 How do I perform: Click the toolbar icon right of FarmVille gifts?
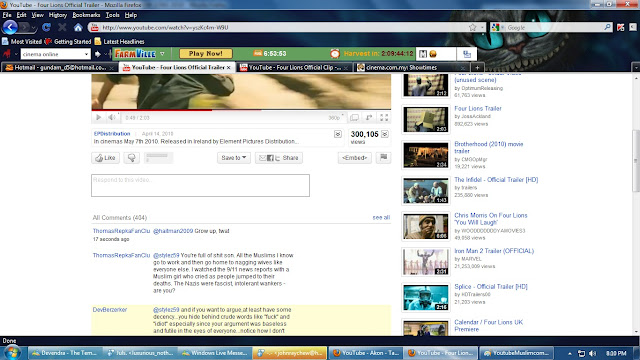coord(467,54)
